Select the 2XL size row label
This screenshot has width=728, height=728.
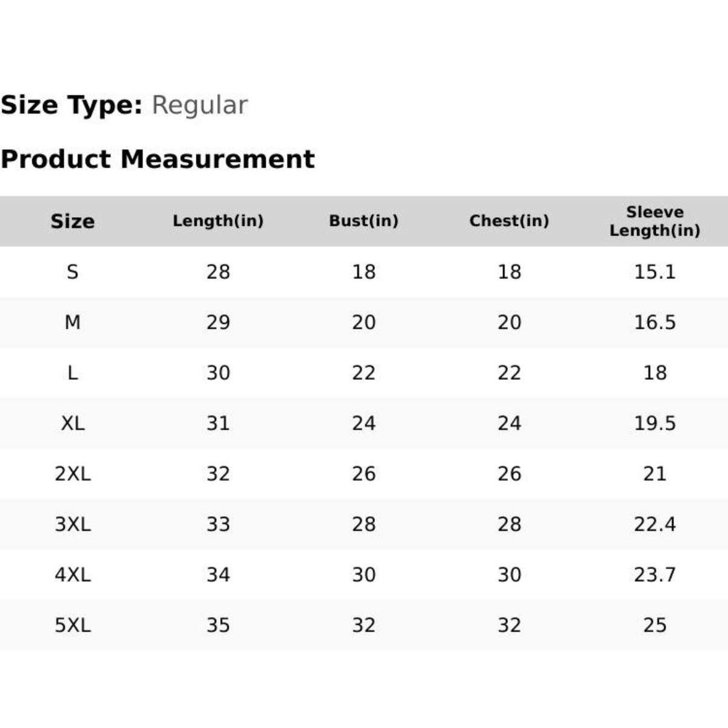[72, 473]
